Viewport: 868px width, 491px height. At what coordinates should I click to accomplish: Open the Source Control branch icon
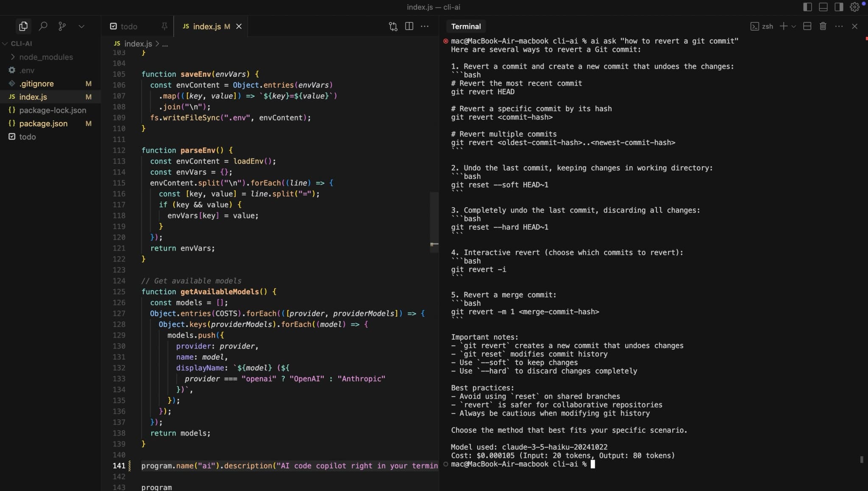pos(62,26)
